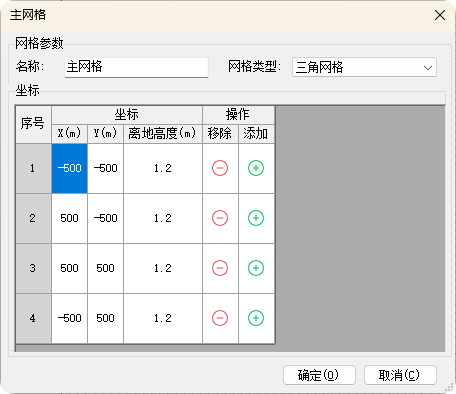456x394 pixels.
Task: Select X(m) cell in row 1
Action: pyautogui.click(x=69, y=168)
